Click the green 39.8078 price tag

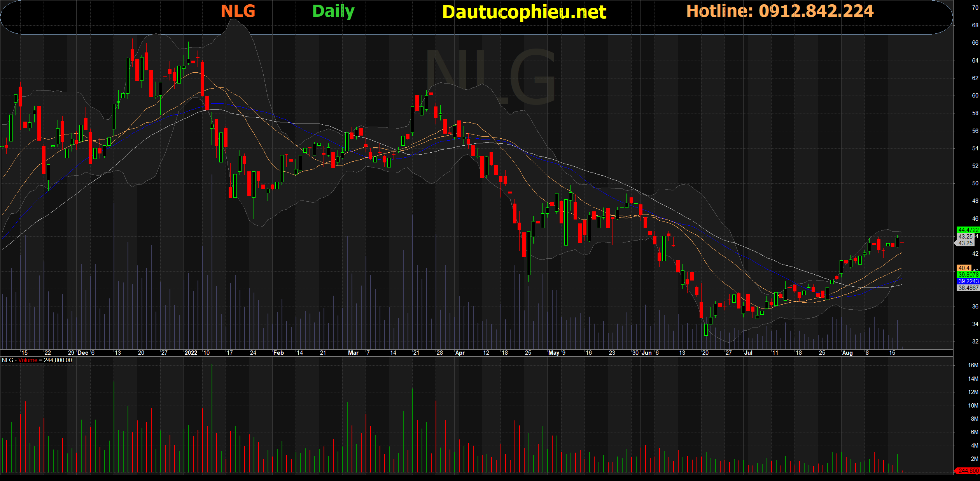click(968, 275)
